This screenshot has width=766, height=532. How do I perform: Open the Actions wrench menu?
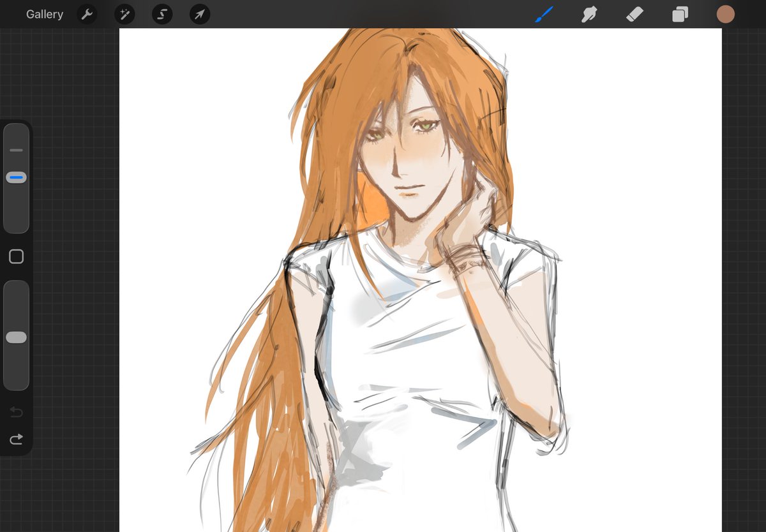[87, 14]
